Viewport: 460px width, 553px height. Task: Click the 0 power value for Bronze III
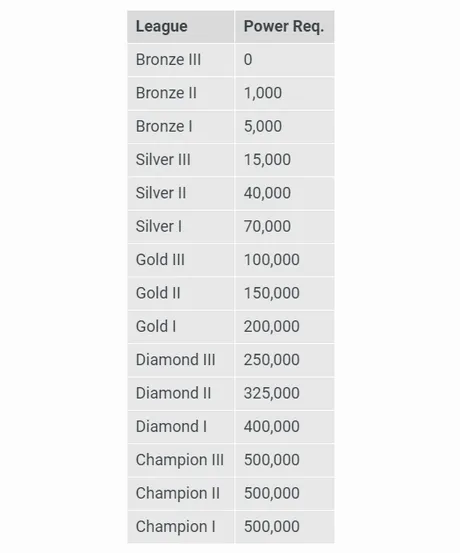pos(248,60)
